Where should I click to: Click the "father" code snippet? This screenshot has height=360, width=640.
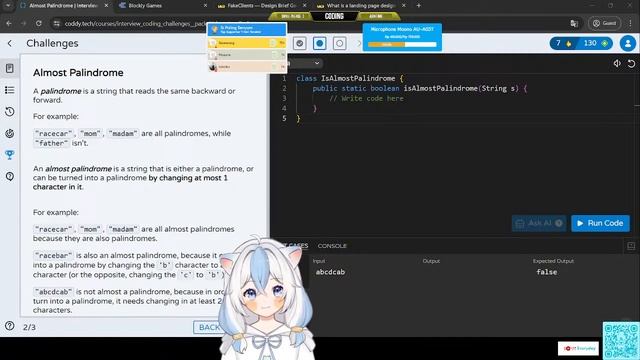tap(51, 143)
